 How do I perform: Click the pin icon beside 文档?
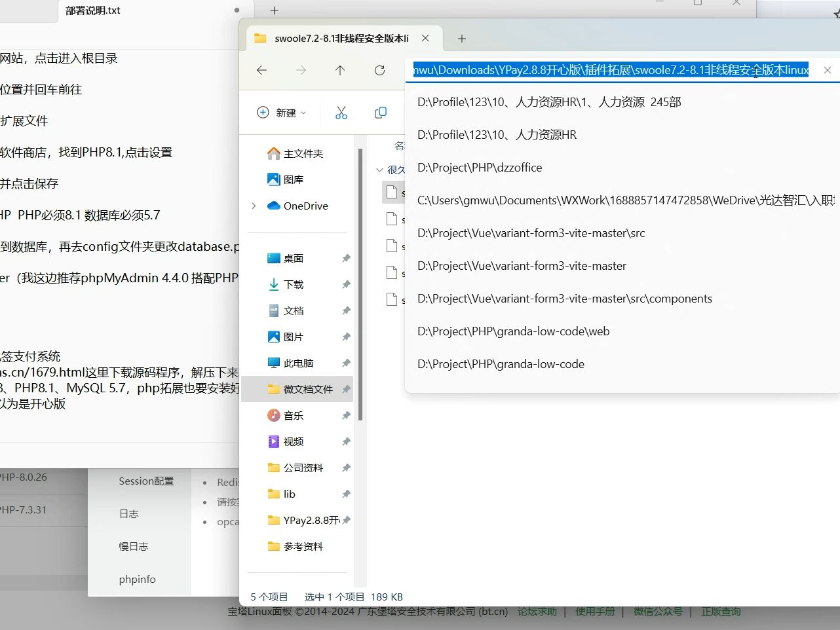click(x=346, y=310)
